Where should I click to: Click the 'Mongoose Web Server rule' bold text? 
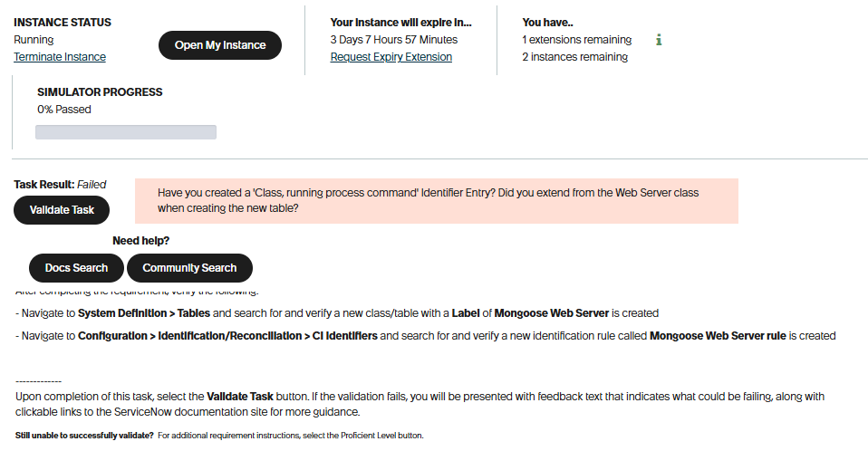[x=719, y=336]
